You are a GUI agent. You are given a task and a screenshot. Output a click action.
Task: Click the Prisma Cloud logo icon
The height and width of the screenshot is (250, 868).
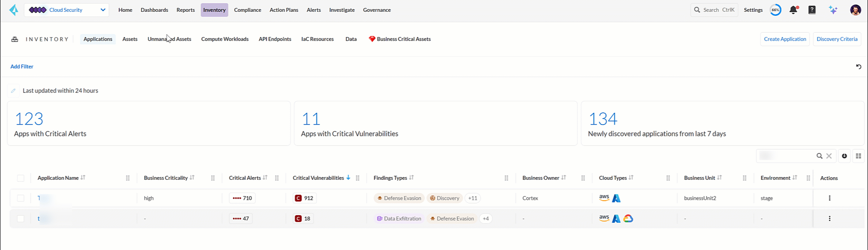[x=14, y=10]
